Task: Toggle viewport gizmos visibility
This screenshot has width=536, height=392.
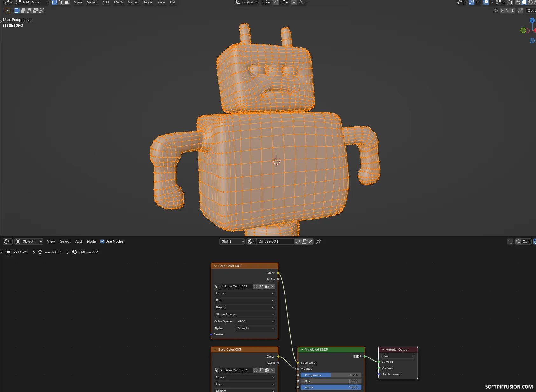Action: 471,2
